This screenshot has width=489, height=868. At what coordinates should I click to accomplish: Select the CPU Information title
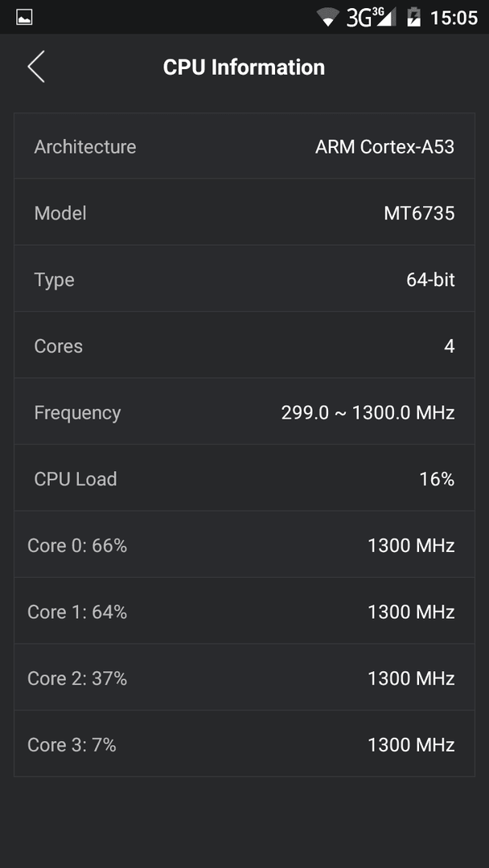click(244, 68)
